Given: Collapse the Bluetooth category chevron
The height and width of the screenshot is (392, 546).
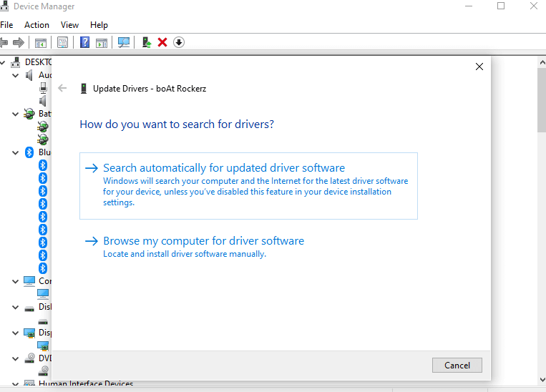Looking at the screenshot, I should (x=15, y=153).
